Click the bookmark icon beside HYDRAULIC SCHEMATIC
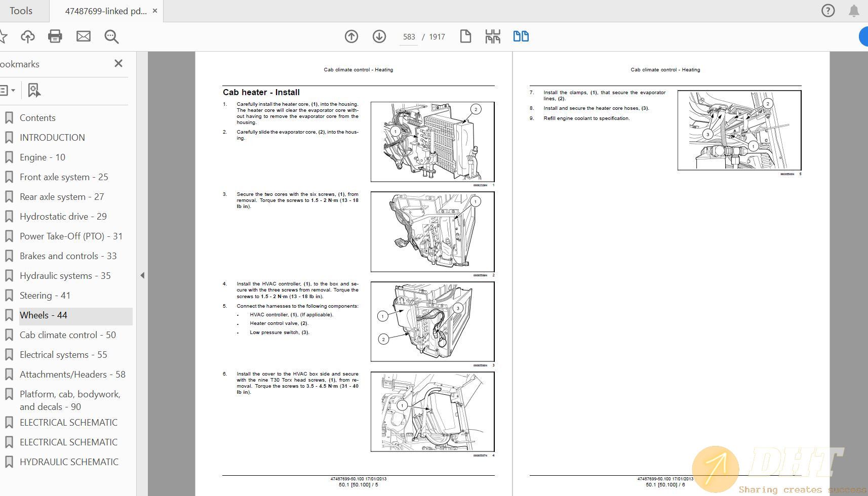 [x=9, y=462]
